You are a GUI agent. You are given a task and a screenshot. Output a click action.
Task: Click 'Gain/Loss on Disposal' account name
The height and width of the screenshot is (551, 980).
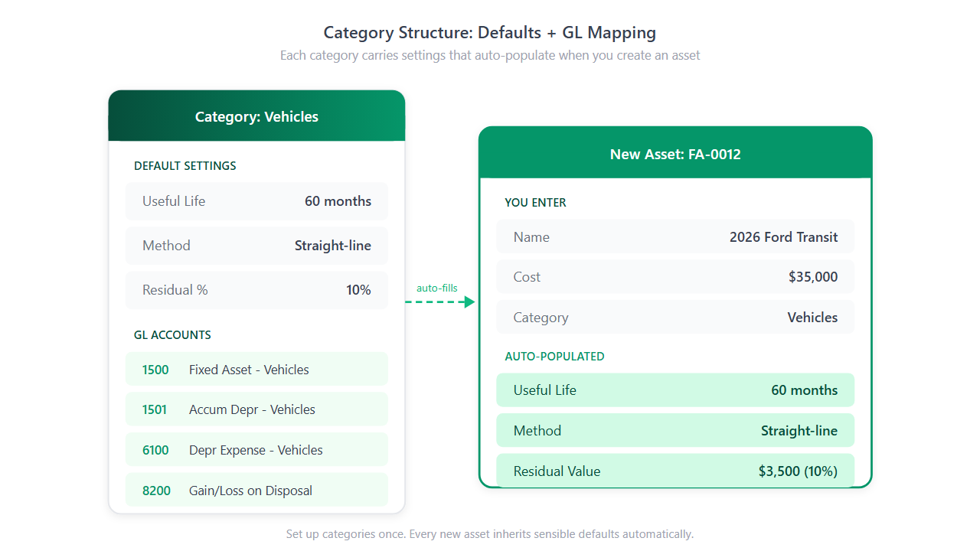pyautogui.click(x=250, y=491)
